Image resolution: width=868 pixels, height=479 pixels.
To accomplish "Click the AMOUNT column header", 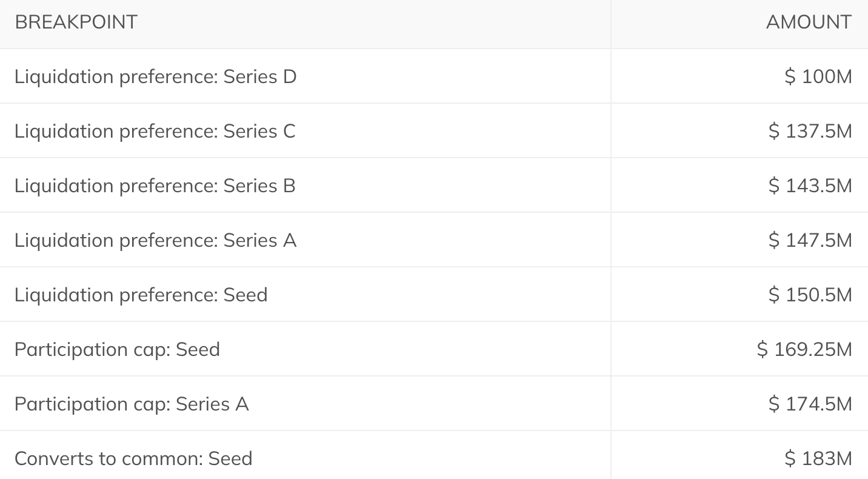I will pos(739,24).
